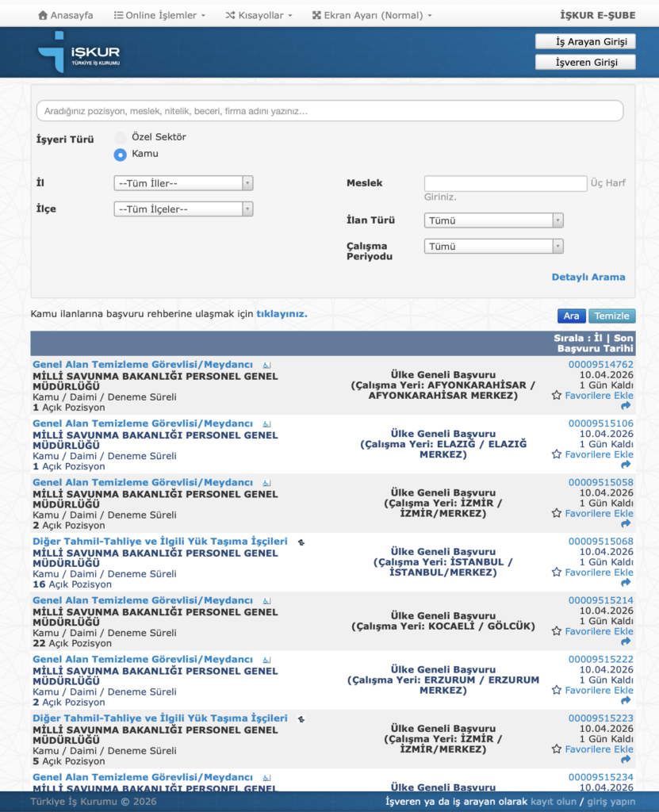659x812 pixels.
Task: Click the share arrow for listing 00009515106
Action: coord(626,465)
